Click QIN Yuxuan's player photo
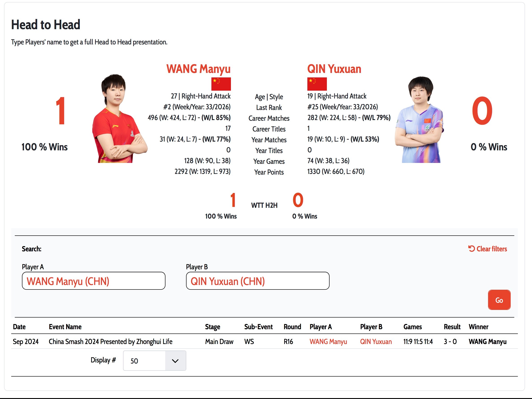The image size is (532, 399). click(x=419, y=120)
